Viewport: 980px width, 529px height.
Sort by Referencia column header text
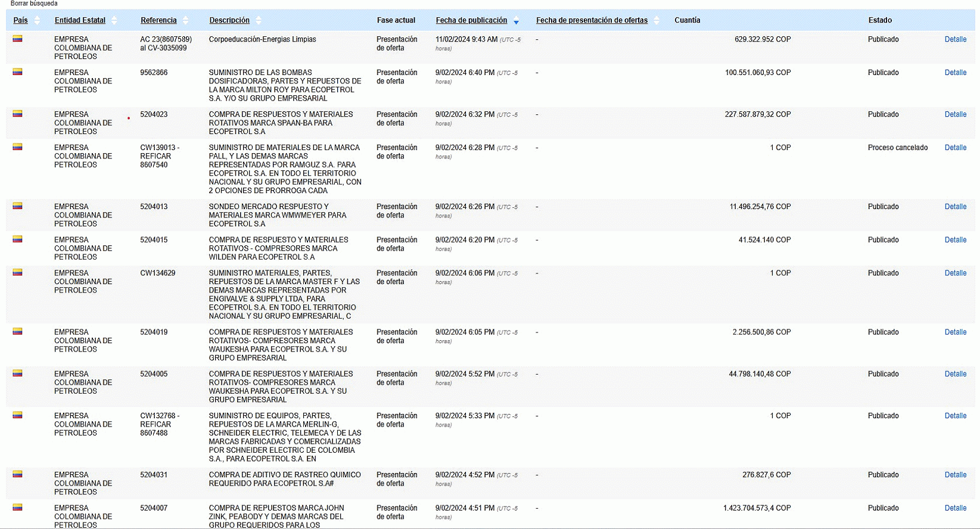[x=158, y=20]
